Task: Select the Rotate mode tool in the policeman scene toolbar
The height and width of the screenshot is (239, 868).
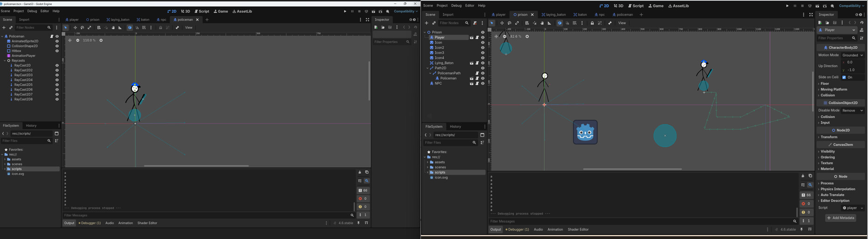Action: point(82,28)
